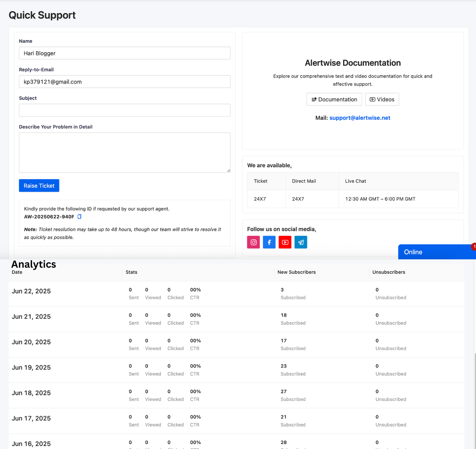This screenshot has height=449, width=476.
Task: Open the YouTube social media icon
Action: pos(285,242)
